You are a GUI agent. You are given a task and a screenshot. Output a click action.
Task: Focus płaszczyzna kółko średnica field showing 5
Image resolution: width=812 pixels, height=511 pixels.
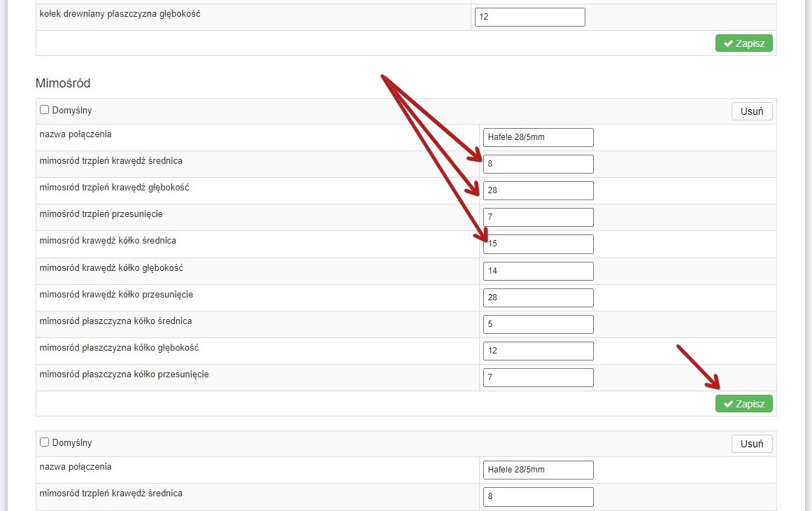538,324
